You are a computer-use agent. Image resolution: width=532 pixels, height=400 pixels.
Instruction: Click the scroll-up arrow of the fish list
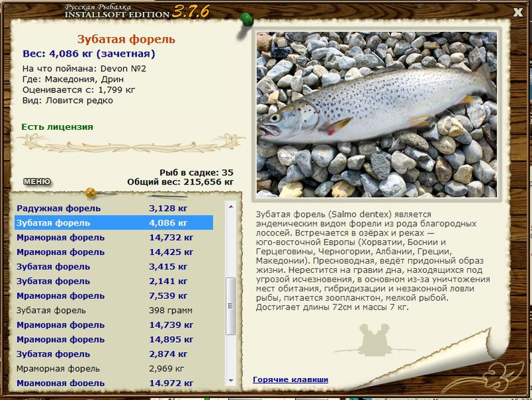click(x=231, y=206)
